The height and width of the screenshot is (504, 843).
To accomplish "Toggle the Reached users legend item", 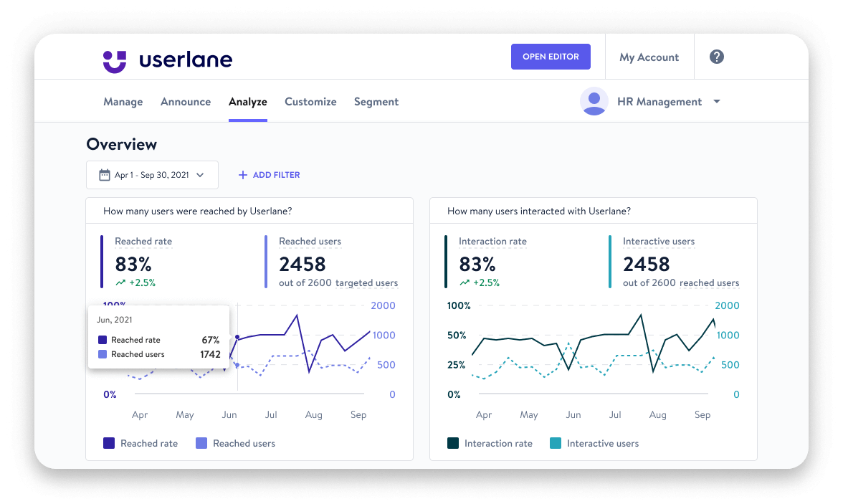I will 236,443.
